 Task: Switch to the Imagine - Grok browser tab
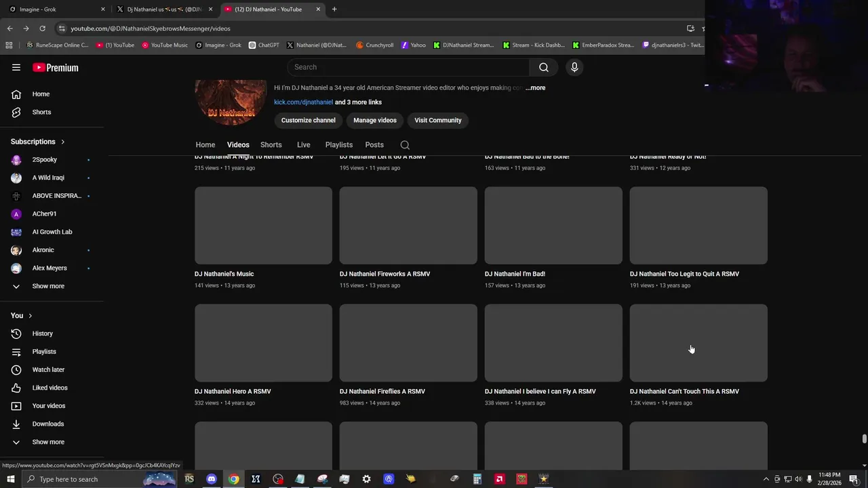pos(57,9)
